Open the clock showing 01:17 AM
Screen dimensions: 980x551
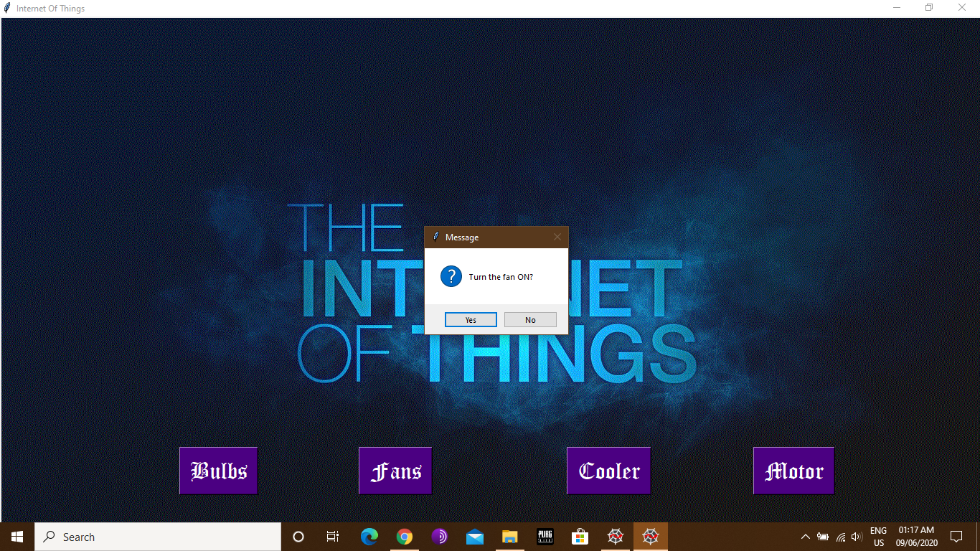[x=916, y=537]
